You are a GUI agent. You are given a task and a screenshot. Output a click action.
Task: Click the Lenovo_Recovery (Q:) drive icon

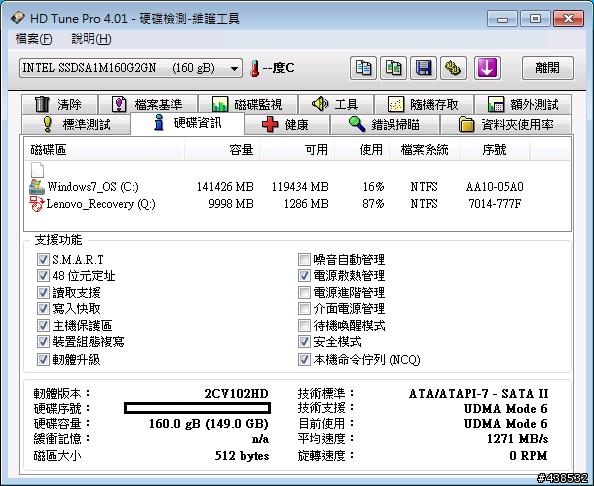(37, 204)
